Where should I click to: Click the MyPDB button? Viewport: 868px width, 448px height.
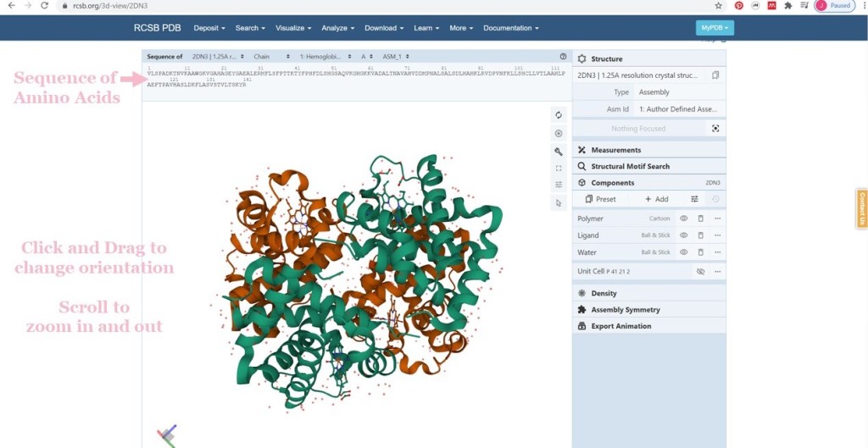pyautogui.click(x=714, y=28)
